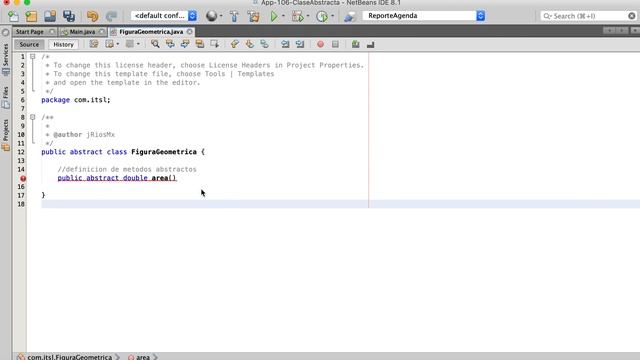Open the Files side panel
Viewport: 640px width, 360px height.
pos(6,98)
